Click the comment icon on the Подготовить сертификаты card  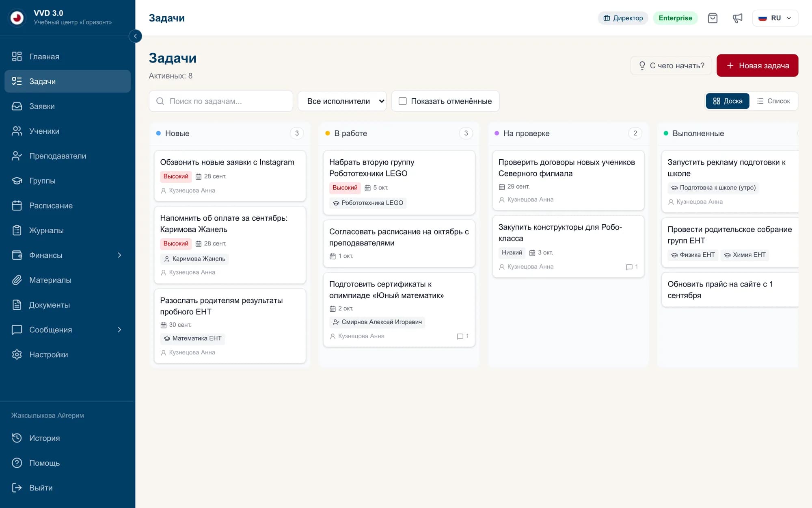(460, 336)
